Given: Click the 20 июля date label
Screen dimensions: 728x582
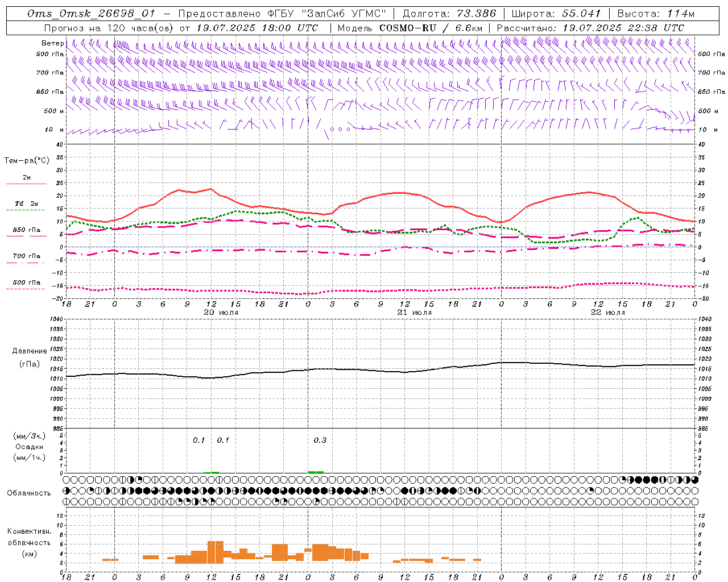Looking at the screenshot, I should 221,312.
